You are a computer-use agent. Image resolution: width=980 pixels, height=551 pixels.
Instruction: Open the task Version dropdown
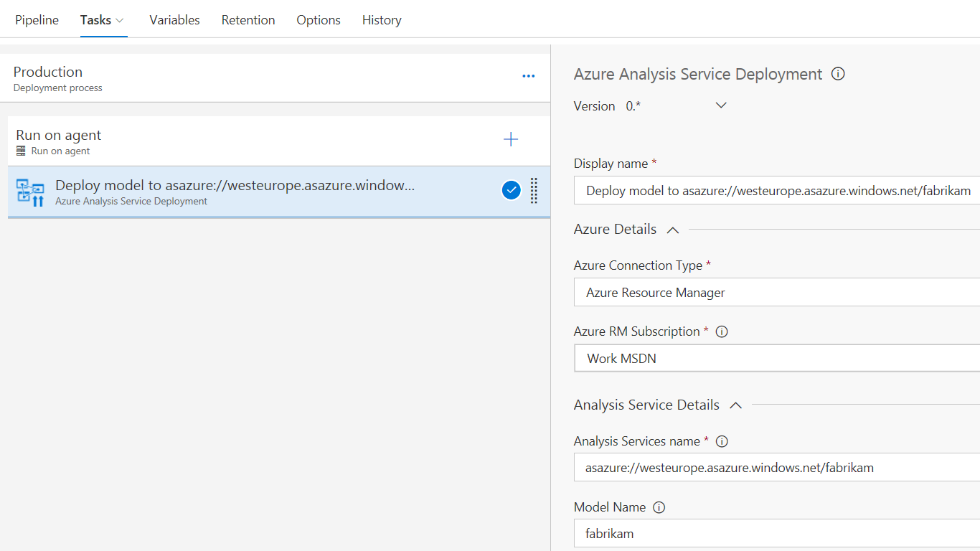tap(721, 105)
